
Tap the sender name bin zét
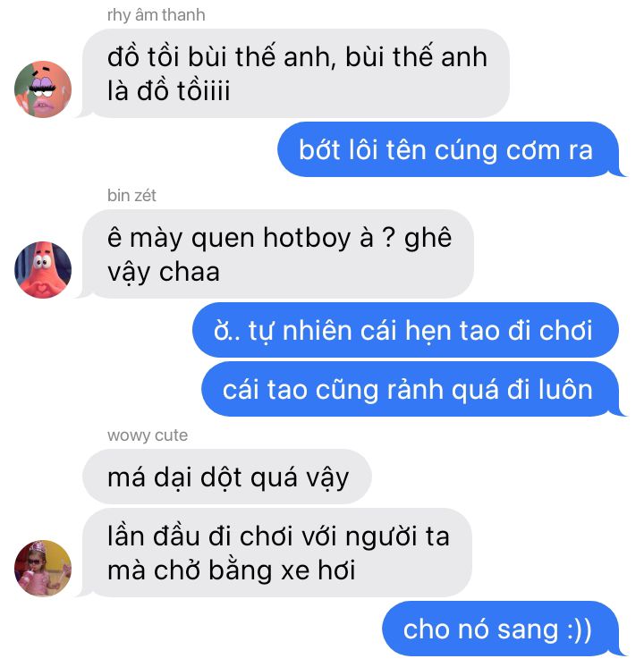coord(131,196)
